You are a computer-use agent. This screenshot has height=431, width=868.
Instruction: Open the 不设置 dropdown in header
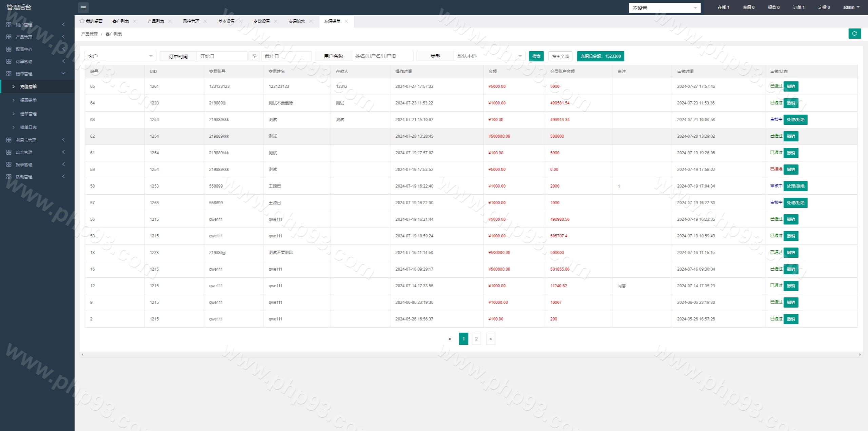click(x=664, y=8)
